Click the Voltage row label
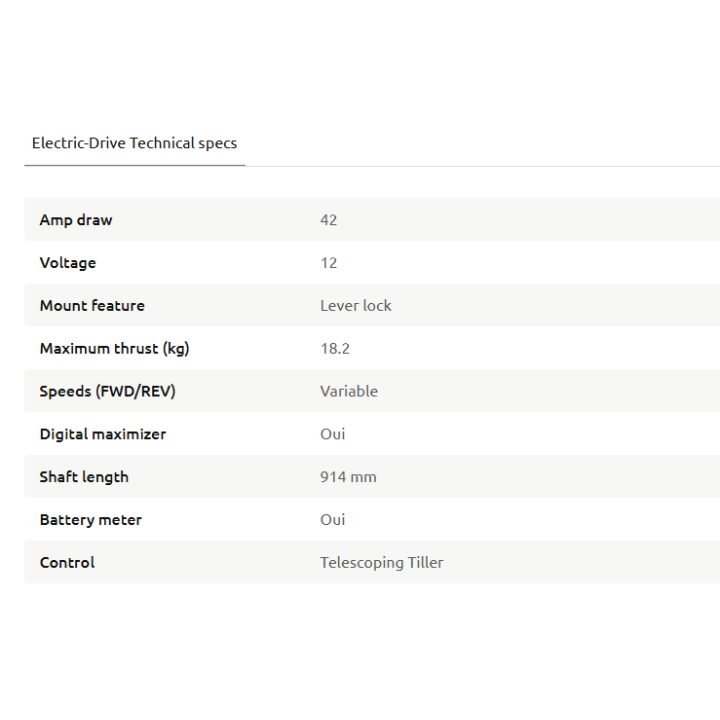This screenshot has height=720, width=720. click(68, 263)
